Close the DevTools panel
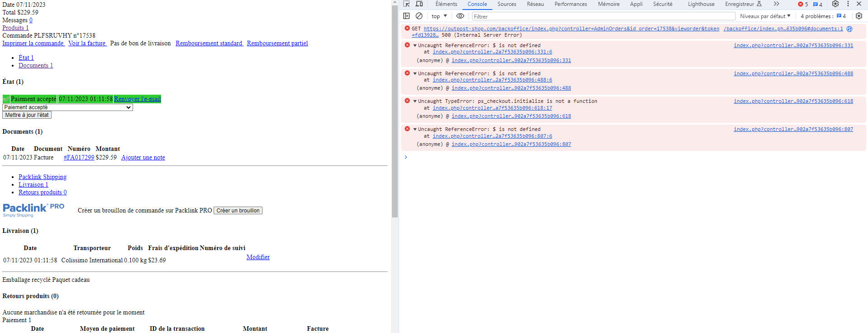This screenshot has width=868, height=333. (859, 4)
